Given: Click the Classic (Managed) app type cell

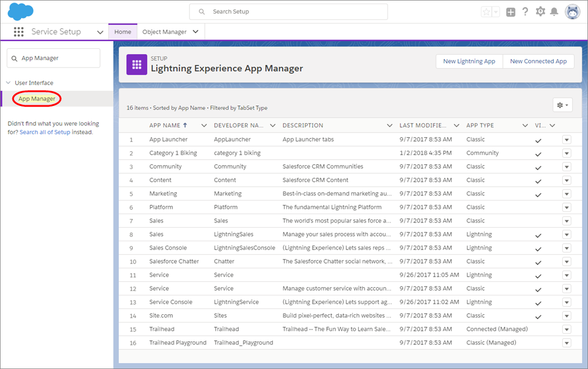Looking at the screenshot, I should (491, 343).
